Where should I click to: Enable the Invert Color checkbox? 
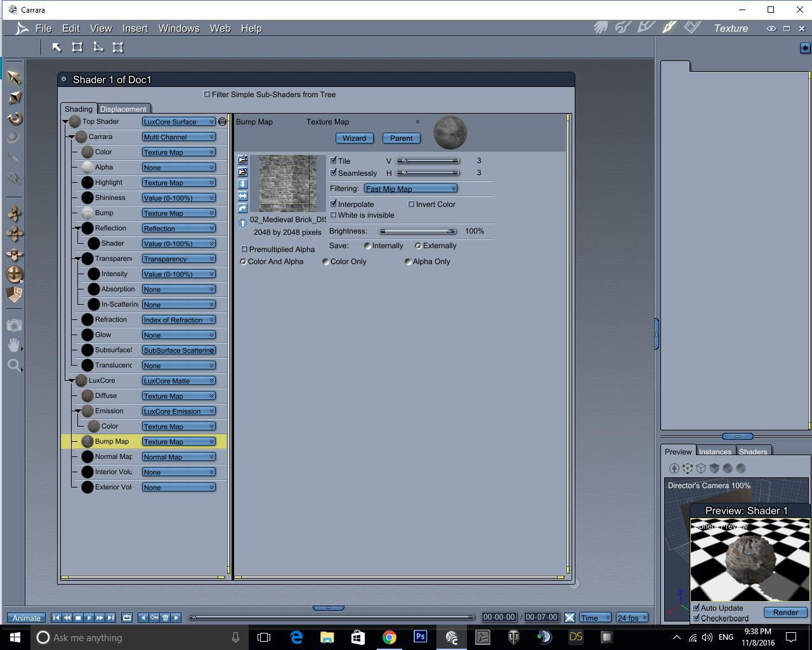[411, 204]
